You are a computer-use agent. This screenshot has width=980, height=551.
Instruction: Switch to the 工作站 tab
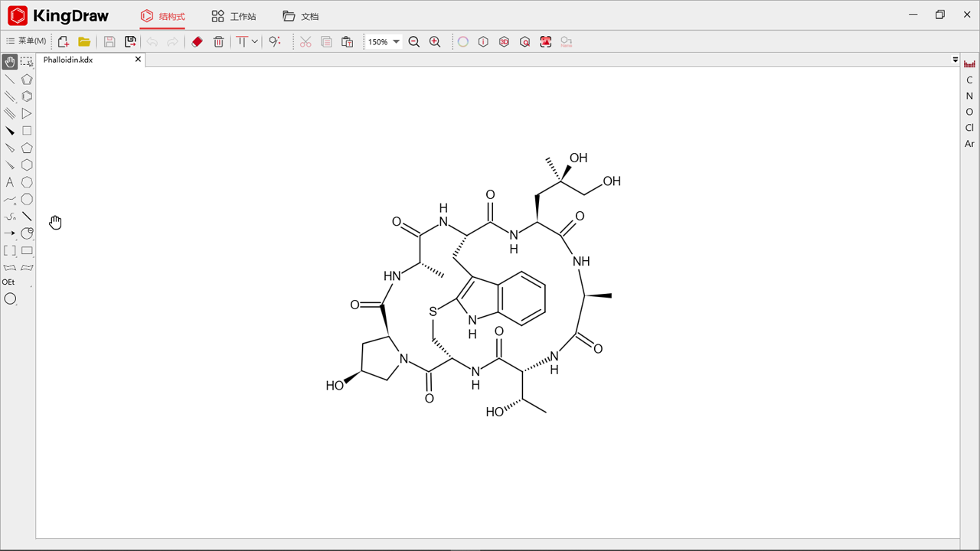234,15
